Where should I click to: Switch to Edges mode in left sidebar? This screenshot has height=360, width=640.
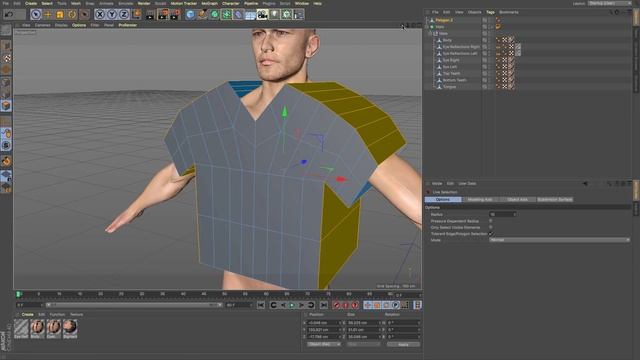point(6,94)
